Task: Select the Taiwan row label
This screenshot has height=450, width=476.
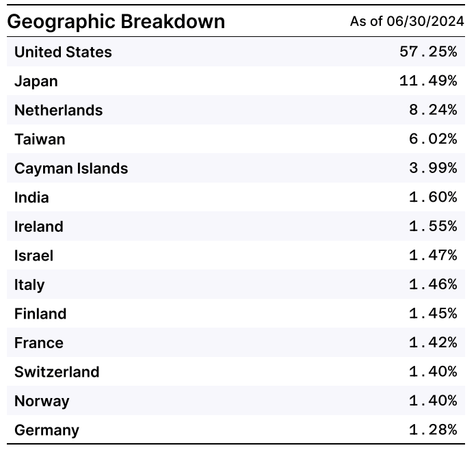Action: tap(40, 140)
